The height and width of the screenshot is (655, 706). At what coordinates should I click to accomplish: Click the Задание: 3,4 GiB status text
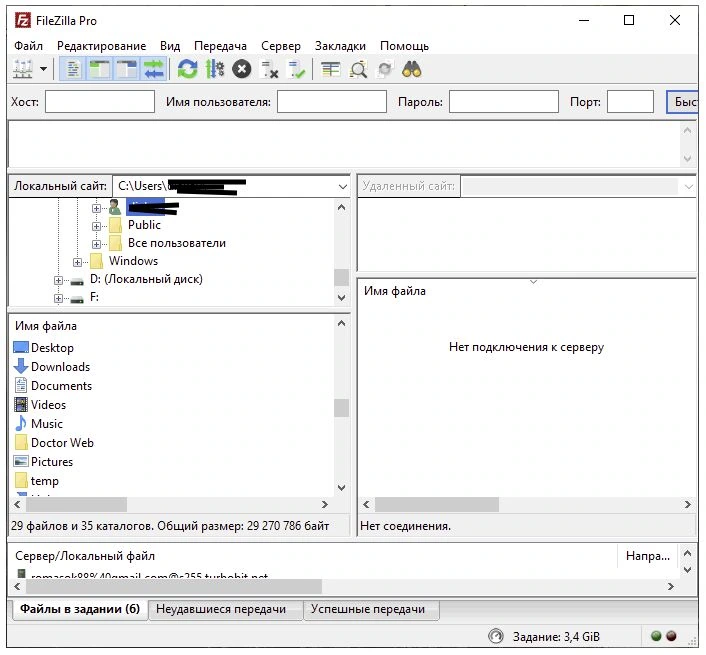[556, 637]
